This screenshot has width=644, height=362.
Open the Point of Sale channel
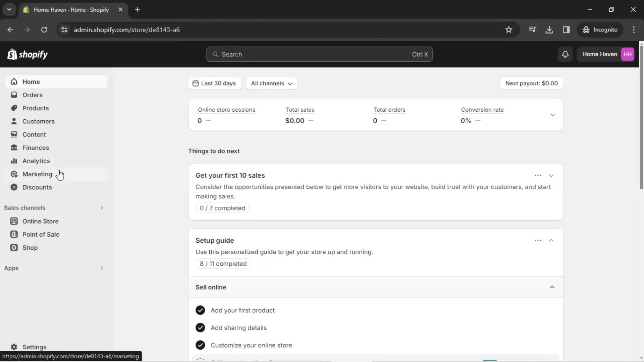pos(41,234)
